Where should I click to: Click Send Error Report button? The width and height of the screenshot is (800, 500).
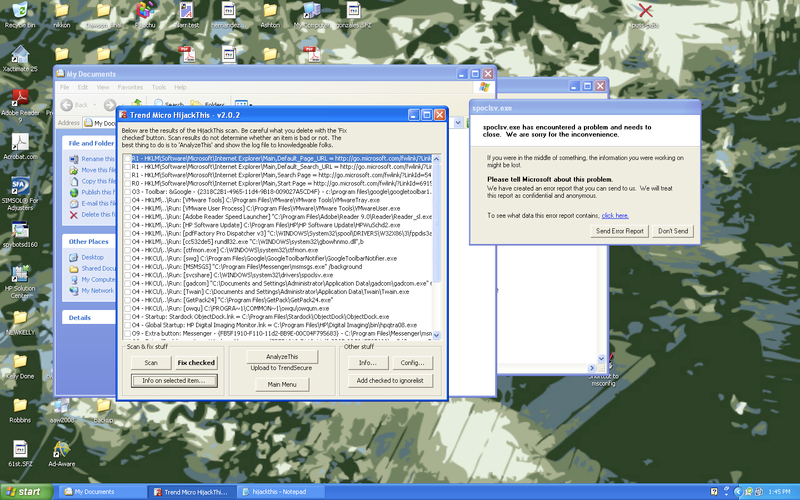click(619, 231)
